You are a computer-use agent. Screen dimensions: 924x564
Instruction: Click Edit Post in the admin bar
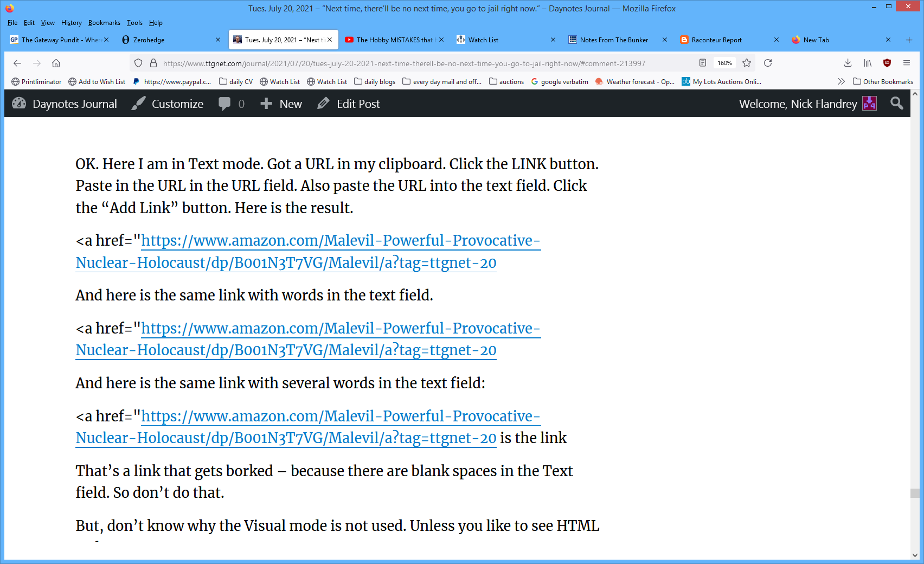click(349, 104)
